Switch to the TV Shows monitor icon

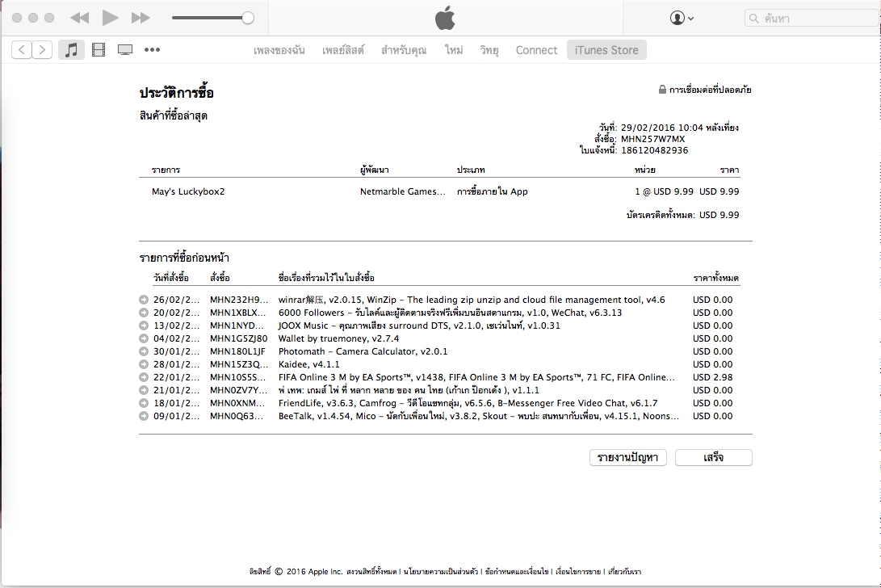pyautogui.click(x=124, y=49)
